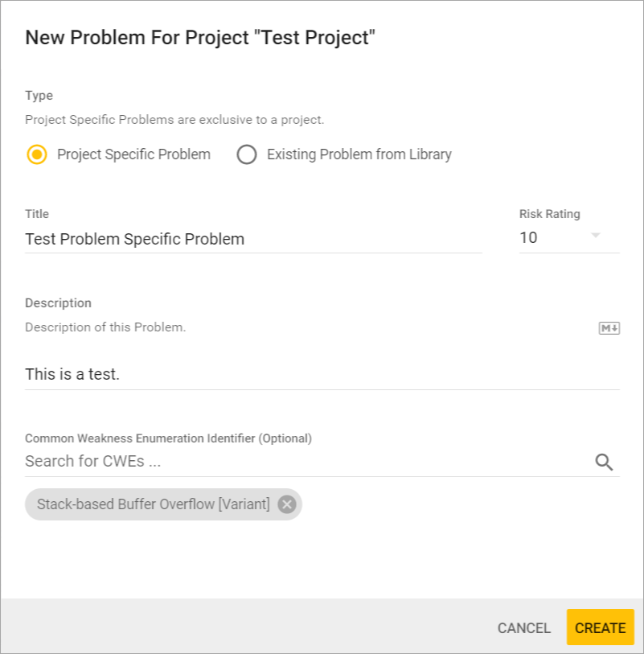Viewport: 644px width, 654px height.
Task: Expand the Risk Rating dropdown arrow
Action: coord(596,236)
